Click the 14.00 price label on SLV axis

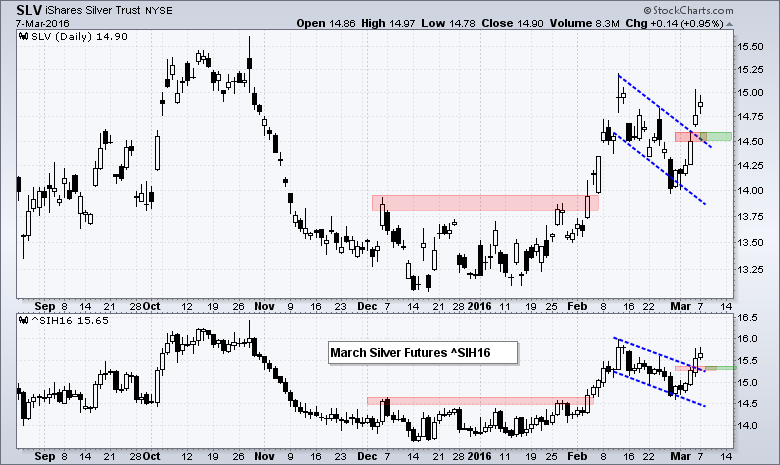click(750, 190)
